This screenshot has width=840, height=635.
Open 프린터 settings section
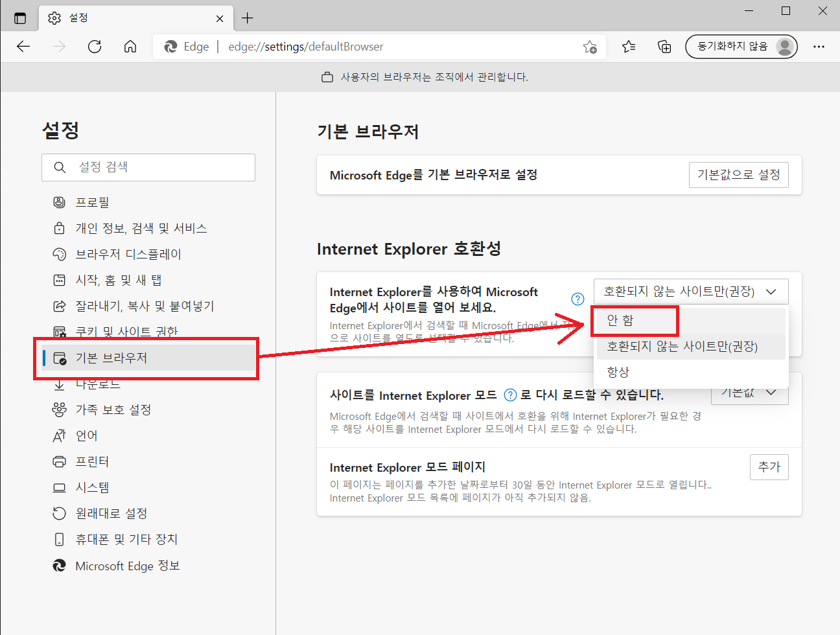pyautogui.click(x=148, y=461)
